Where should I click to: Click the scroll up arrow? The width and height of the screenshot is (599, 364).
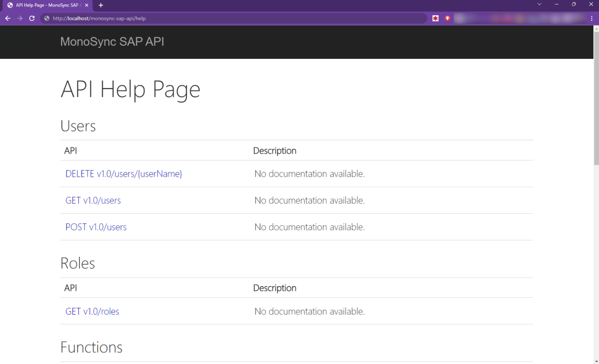click(x=596, y=29)
